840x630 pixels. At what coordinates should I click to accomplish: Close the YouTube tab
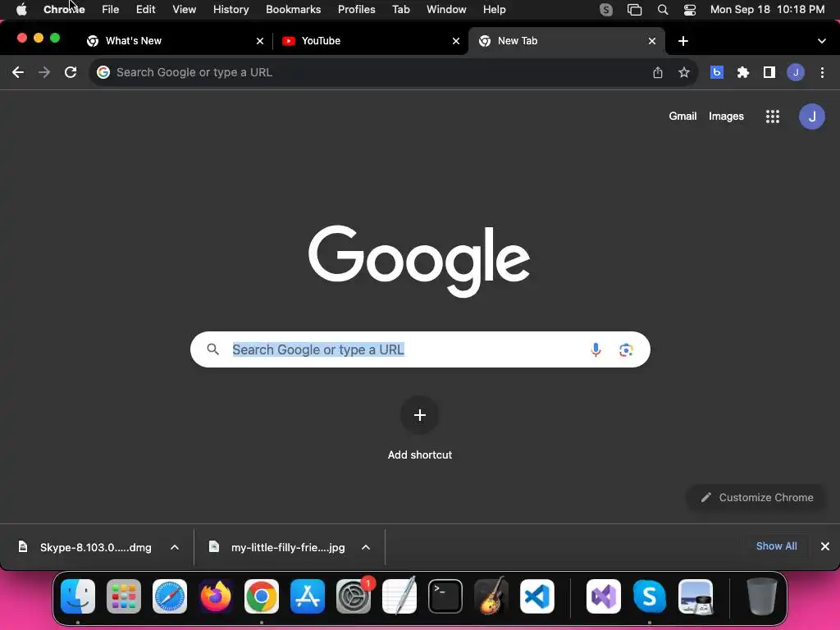(x=456, y=41)
